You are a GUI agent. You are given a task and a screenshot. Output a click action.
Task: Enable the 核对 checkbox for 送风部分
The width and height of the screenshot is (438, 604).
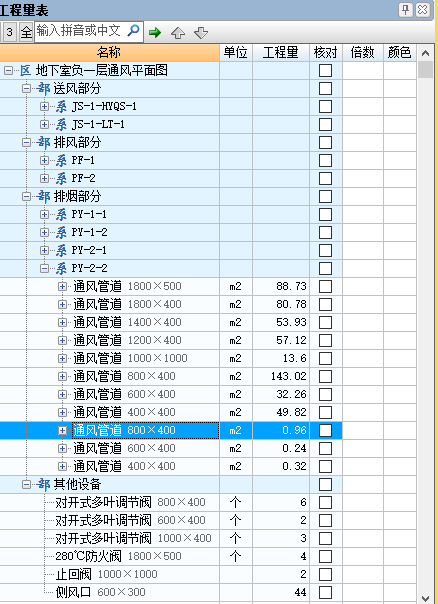(x=326, y=89)
